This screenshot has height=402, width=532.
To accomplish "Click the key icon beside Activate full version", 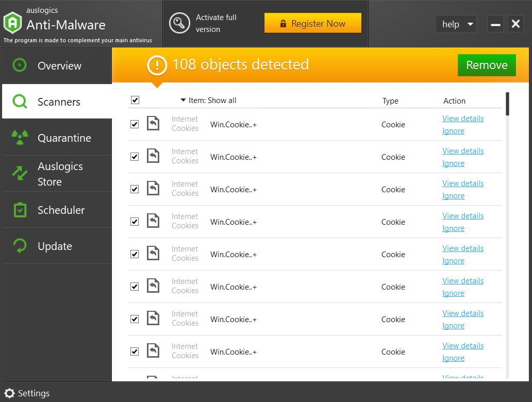I will tap(179, 23).
